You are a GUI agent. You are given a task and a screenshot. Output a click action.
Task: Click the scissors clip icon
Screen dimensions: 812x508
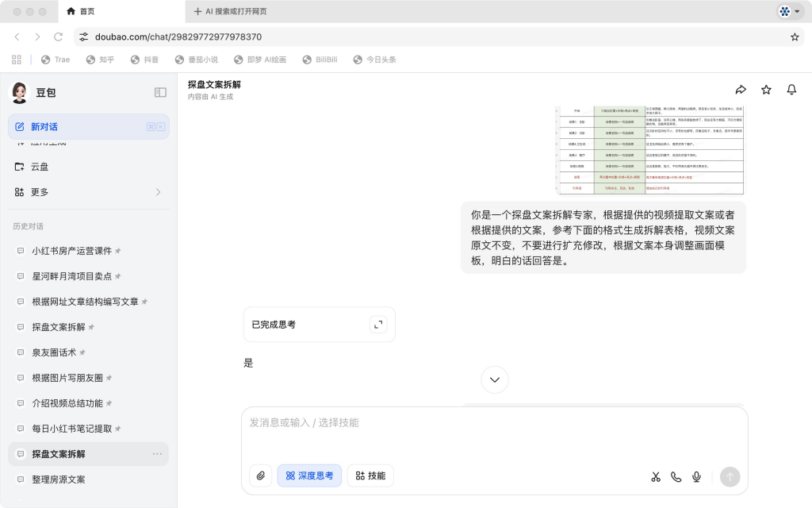(x=655, y=476)
